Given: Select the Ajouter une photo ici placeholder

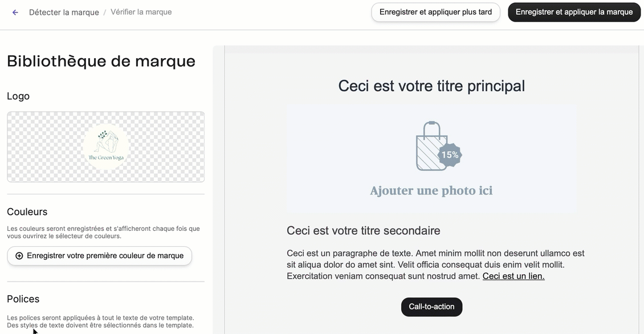Looking at the screenshot, I should [x=431, y=190].
